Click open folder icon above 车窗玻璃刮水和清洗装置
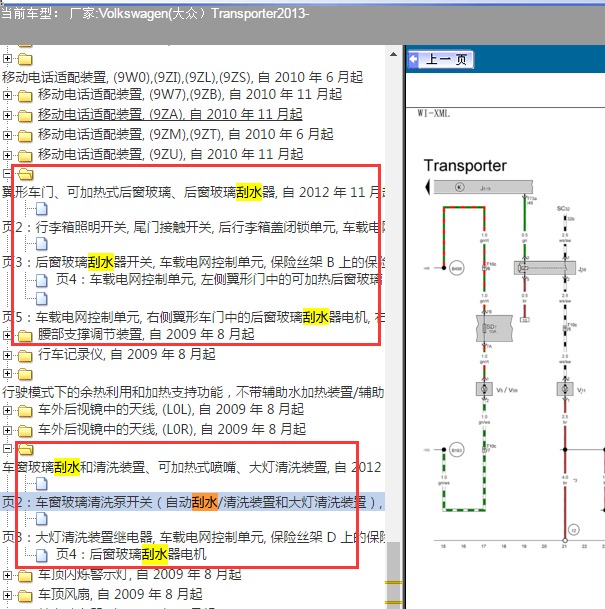605x609 pixels. click(x=25, y=449)
